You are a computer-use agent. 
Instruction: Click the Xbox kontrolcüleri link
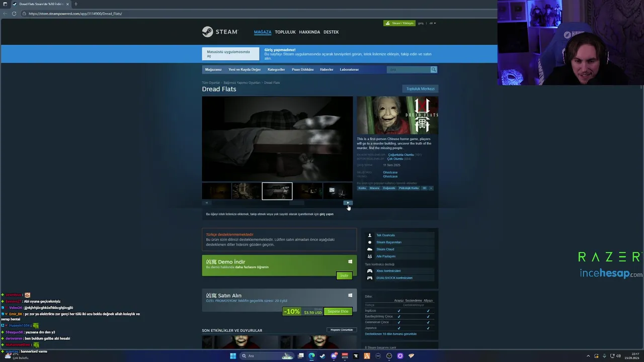388,271
